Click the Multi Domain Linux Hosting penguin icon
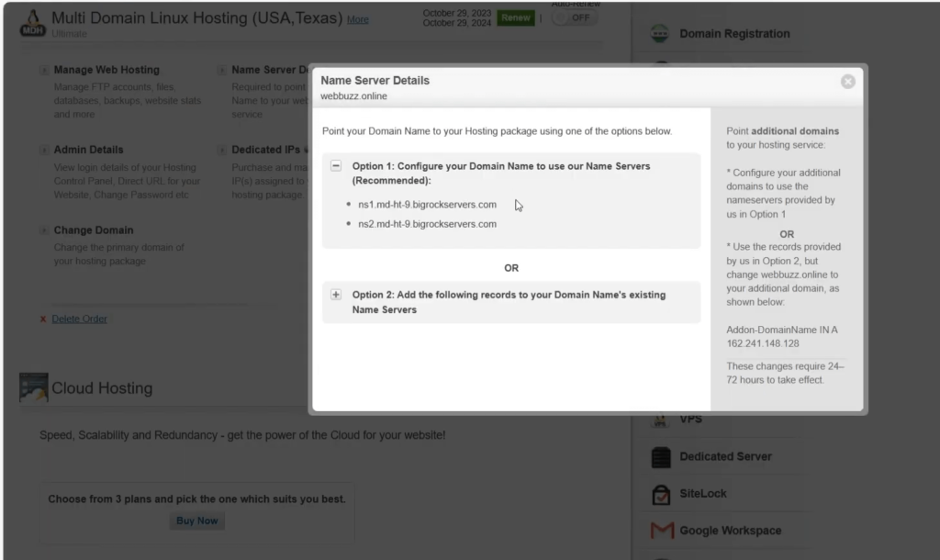Screen dimensions: 940x560 [32, 23]
